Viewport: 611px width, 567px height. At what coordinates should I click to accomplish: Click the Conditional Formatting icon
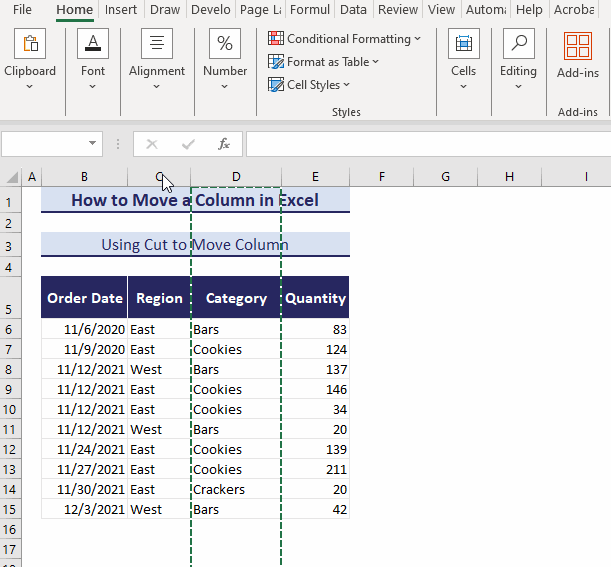point(276,39)
